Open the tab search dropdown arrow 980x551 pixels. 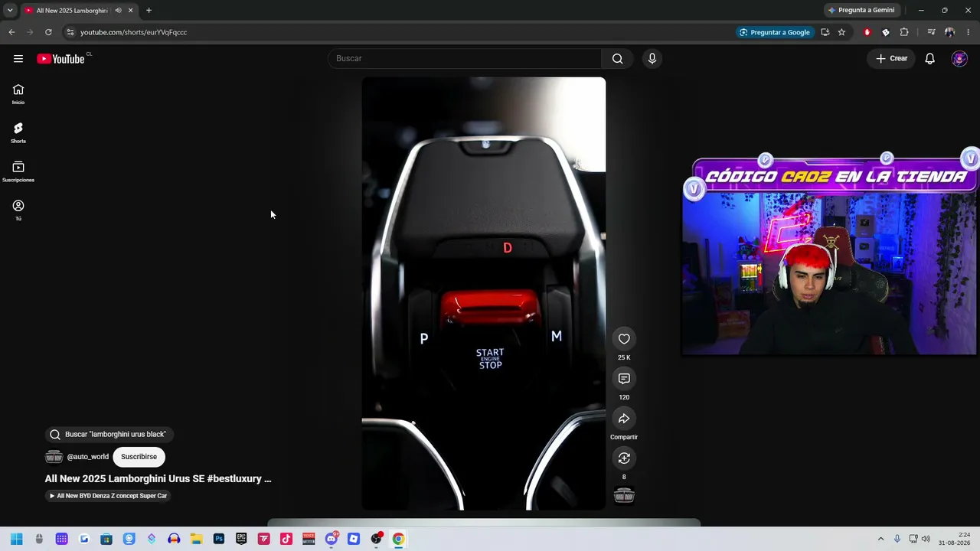tap(10, 11)
